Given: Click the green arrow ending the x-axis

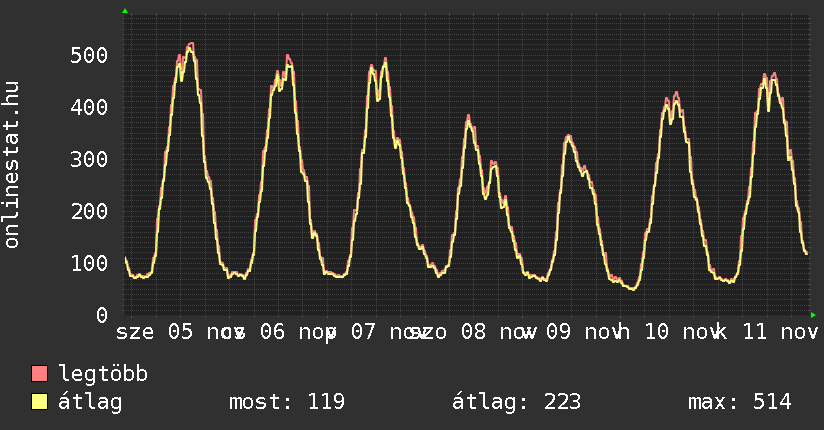Looking at the screenshot, I should click(x=813, y=315).
